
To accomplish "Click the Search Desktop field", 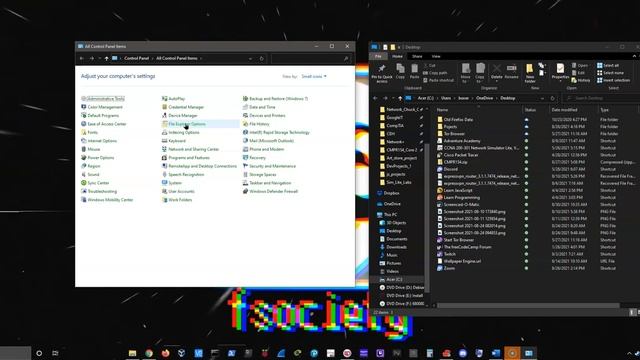I will (x=600, y=98).
